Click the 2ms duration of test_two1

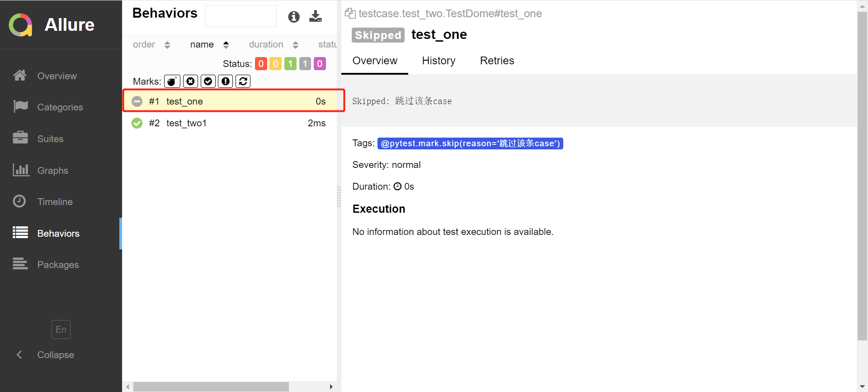point(316,123)
